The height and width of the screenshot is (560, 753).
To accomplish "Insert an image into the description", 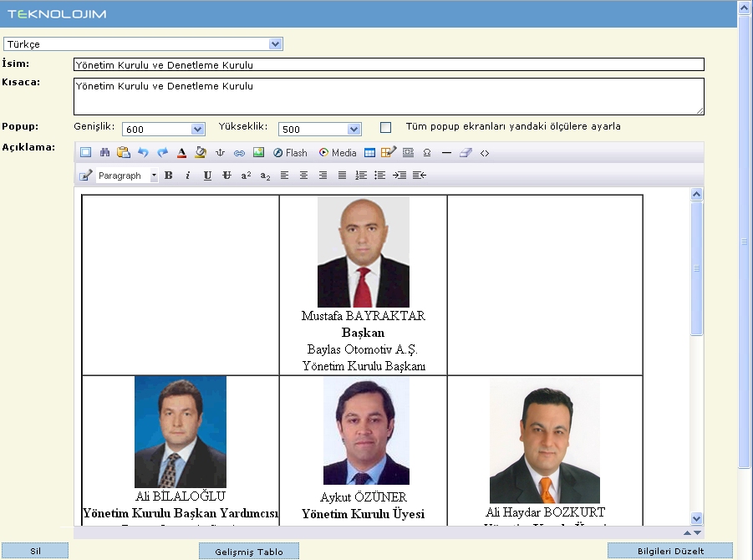I will pyautogui.click(x=258, y=153).
